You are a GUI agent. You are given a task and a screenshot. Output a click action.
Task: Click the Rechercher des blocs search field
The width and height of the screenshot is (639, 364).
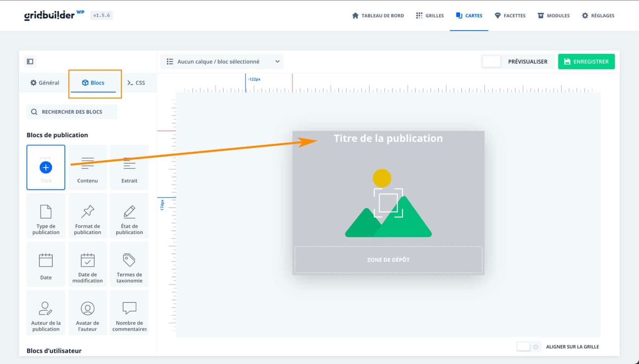tap(71, 111)
